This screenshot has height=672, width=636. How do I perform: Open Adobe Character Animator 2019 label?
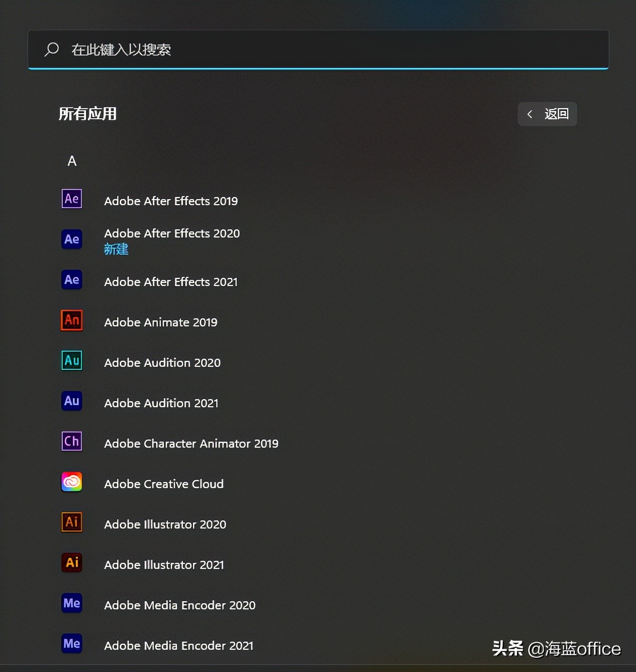point(191,444)
